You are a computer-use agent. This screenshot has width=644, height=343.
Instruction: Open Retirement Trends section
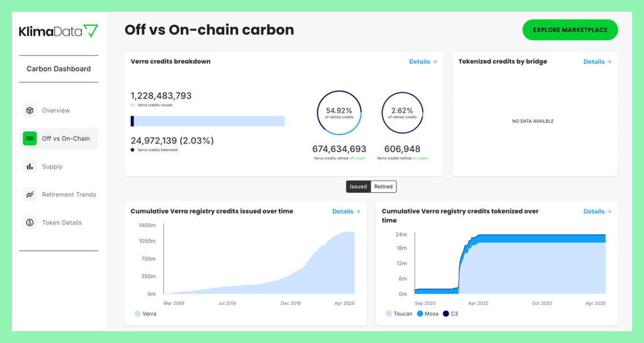click(58, 195)
